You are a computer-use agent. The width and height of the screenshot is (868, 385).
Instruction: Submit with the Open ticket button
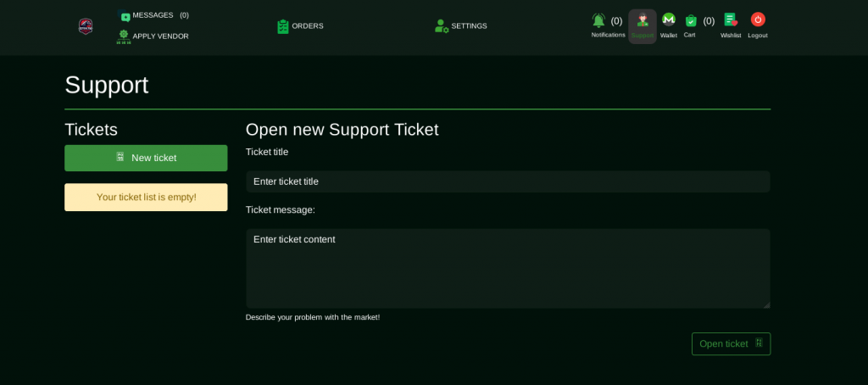tap(731, 344)
